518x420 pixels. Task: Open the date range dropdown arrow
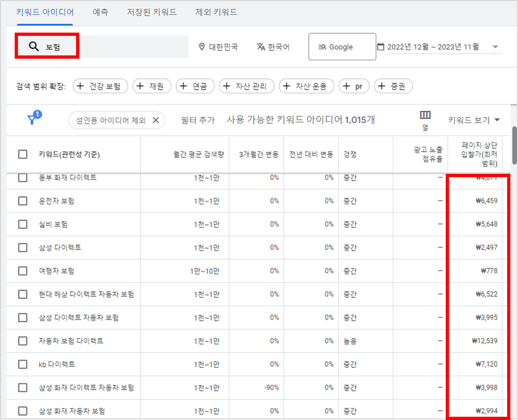pos(495,47)
